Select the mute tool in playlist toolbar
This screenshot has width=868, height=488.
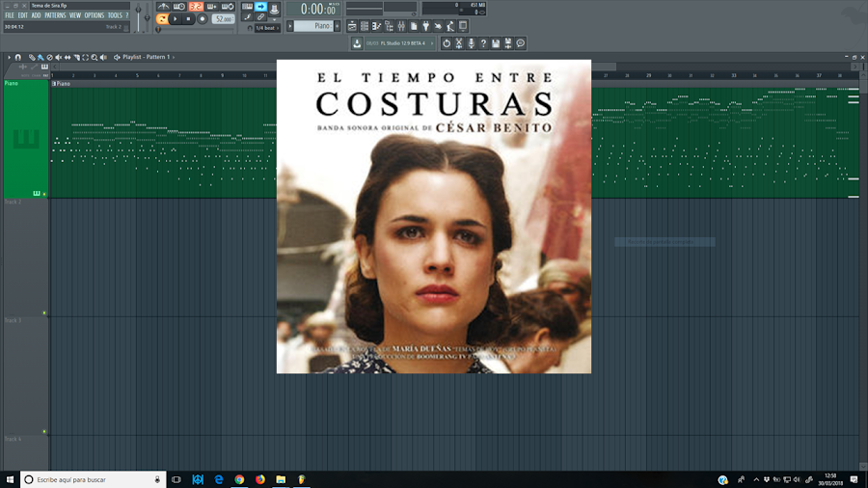pos(58,57)
